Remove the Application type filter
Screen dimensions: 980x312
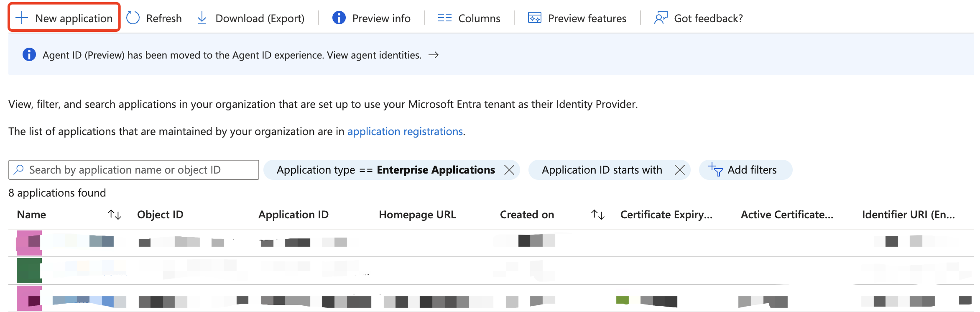pyautogui.click(x=509, y=170)
